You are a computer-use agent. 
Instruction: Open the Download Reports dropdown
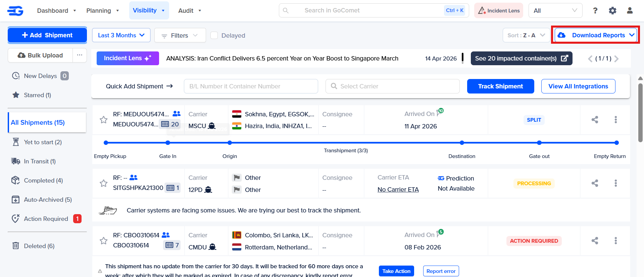click(596, 35)
